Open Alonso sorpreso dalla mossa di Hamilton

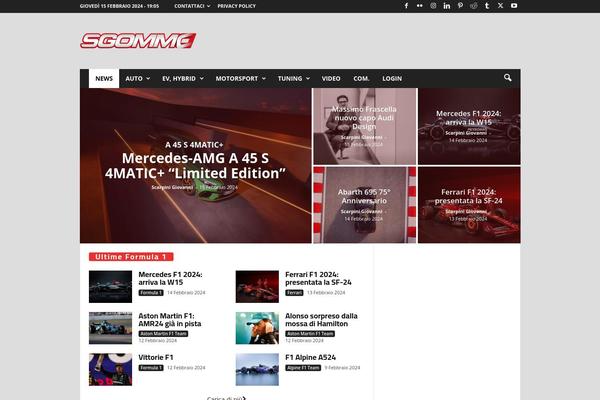(321, 320)
